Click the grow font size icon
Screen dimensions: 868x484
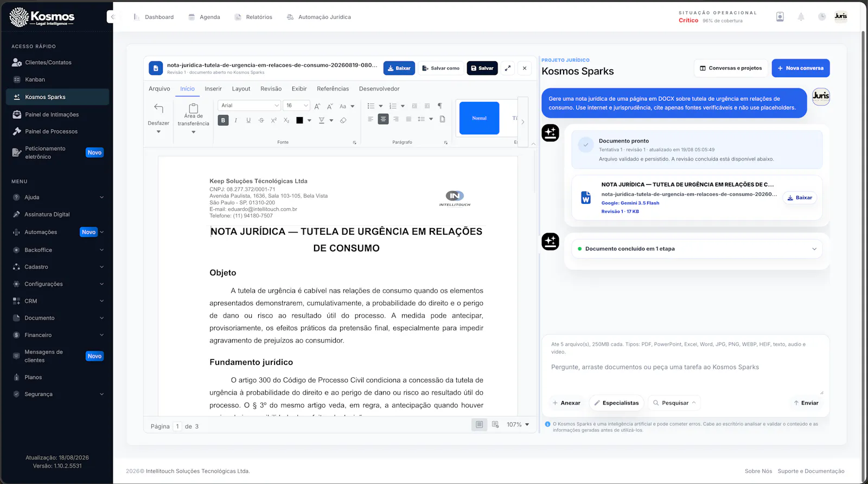click(x=317, y=106)
